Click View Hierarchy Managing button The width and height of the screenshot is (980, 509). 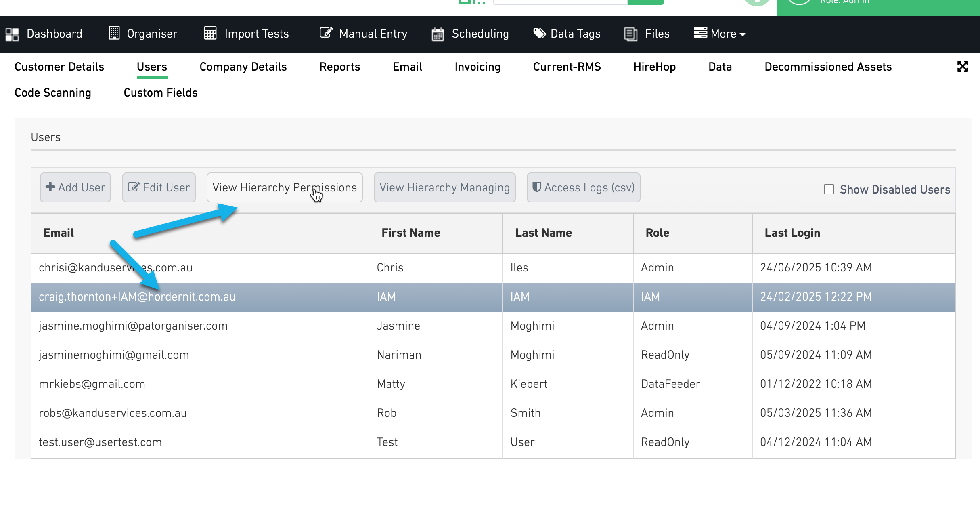click(445, 187)
